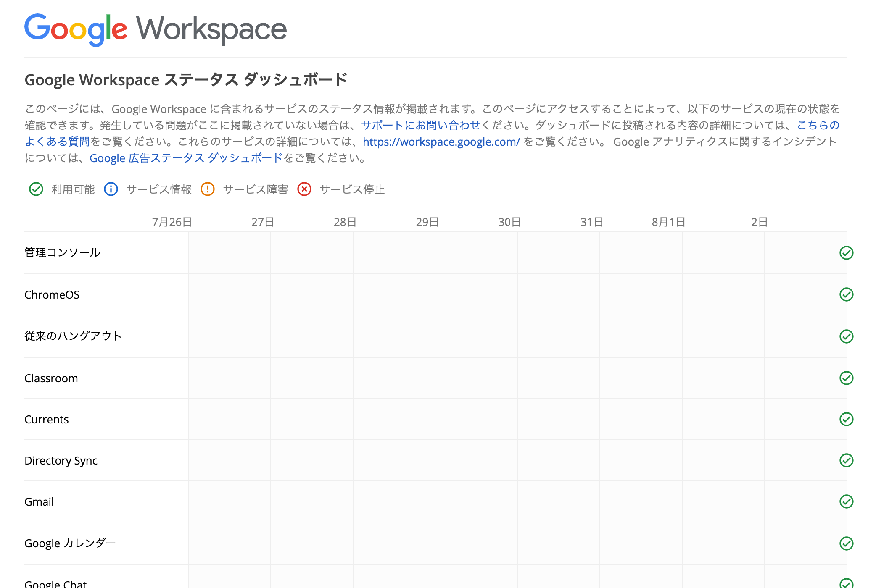Image resolution: width=876 pixels, height=588 pixels.
Task: Select the ChromeOS service name
Action: [x=52, y=295]
